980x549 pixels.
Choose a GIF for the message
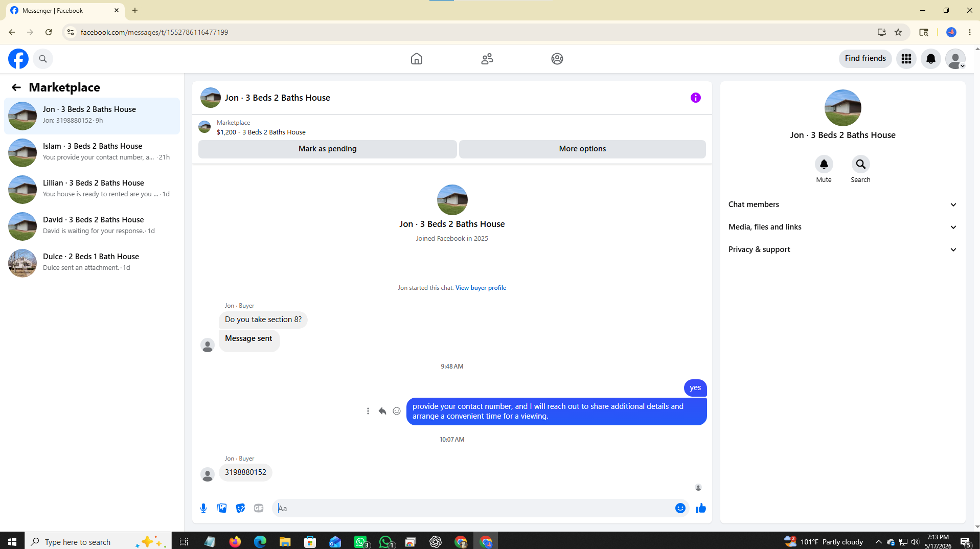tap(259, 508)
